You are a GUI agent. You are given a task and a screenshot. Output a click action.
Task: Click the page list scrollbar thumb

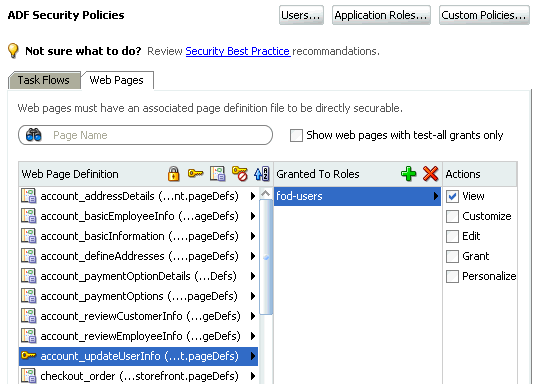point(266,257)
